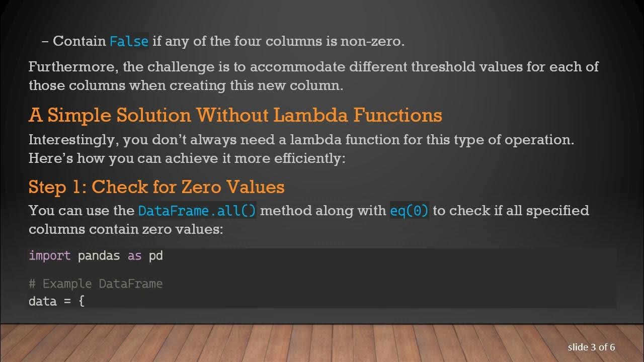Click the 'slide 3 of 6' indicator
Viewport: 644px width, 362px height.
[591, 347]
